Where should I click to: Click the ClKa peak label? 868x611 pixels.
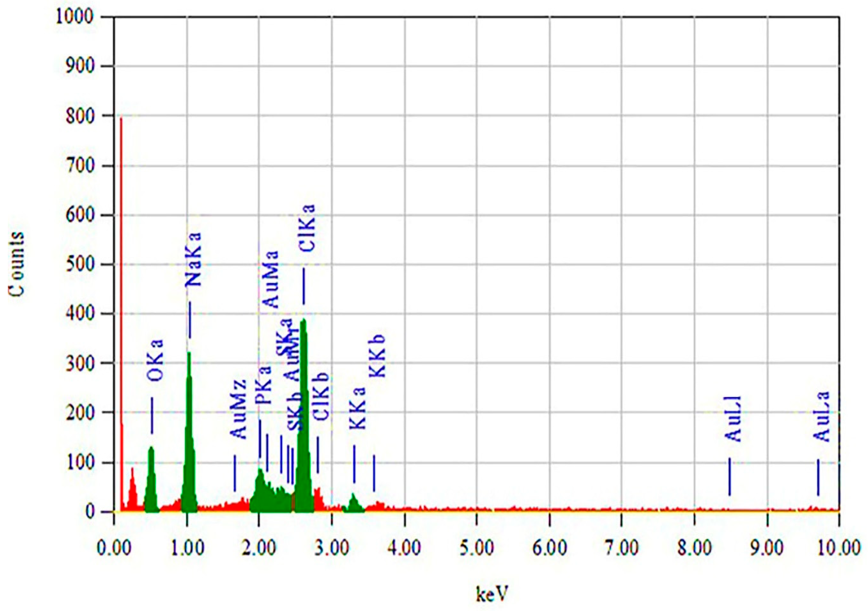(307, 228)
